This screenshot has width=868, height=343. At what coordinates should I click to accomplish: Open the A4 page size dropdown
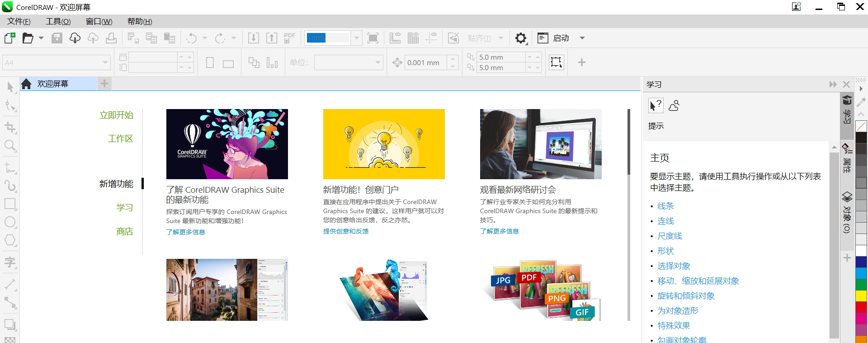point(105,62)
